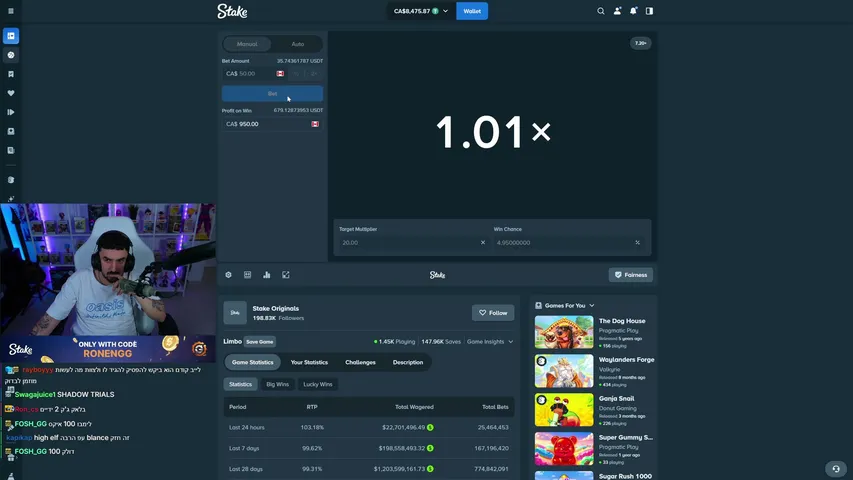The image size is (853, 480).
Task: Open favourites heart sidebar icon
Action: (x=11, y=93)
